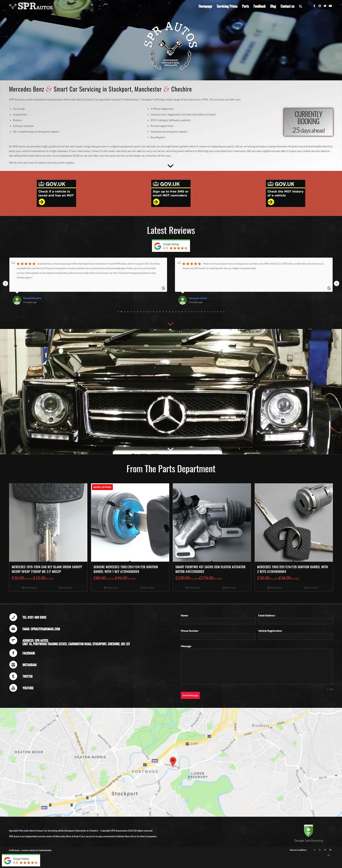Open the NEW LISTING ignition barrel product image
This screenshot has height=868, width=342.
tap(130, 522)
